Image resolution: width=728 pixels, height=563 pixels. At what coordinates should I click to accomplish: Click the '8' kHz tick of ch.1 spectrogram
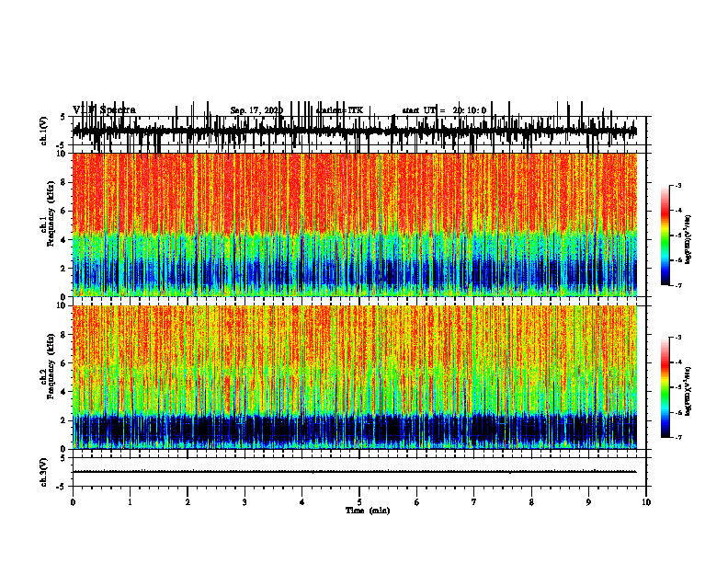point(64,182)
